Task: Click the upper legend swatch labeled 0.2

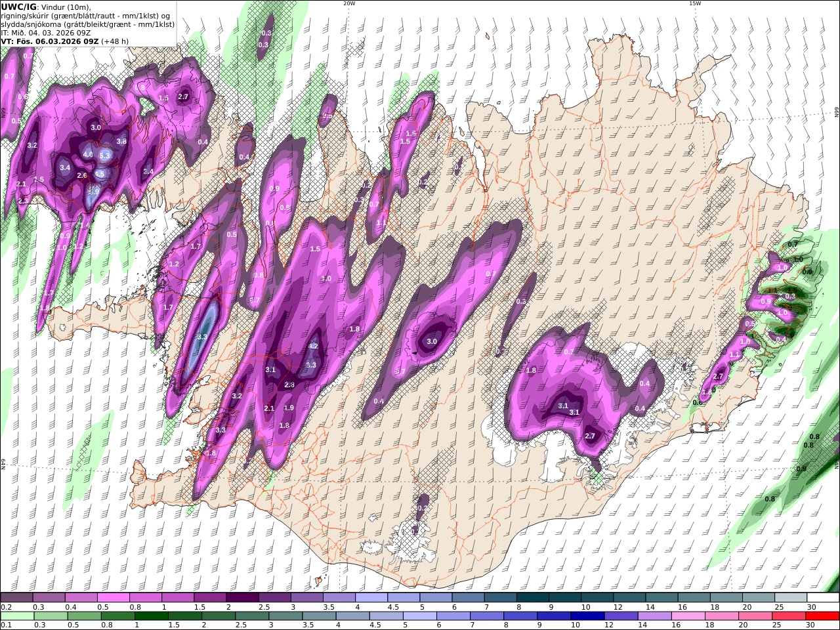Action: point(16,598)
